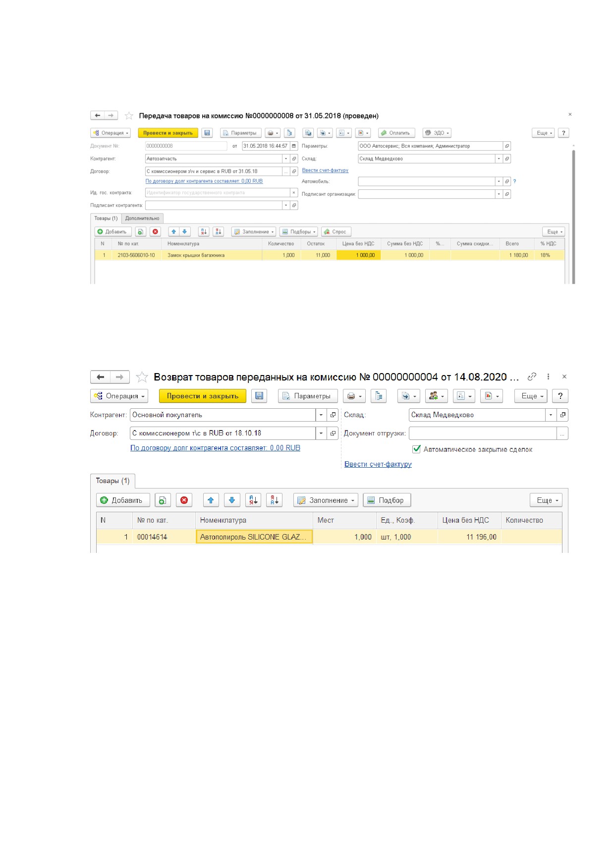Print icon in Возврат товаров toolbar

point(355,396)
